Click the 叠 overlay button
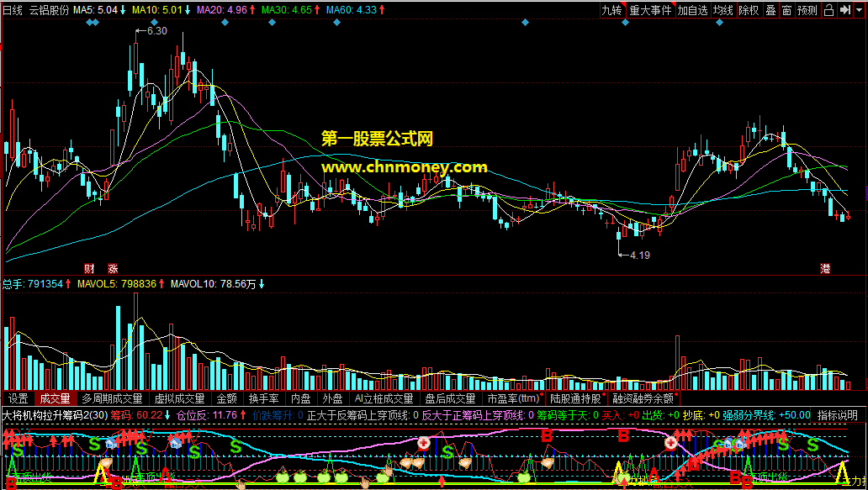Viewport: 868px width, 490px height. pyautogui.click(x=770, y=9)
